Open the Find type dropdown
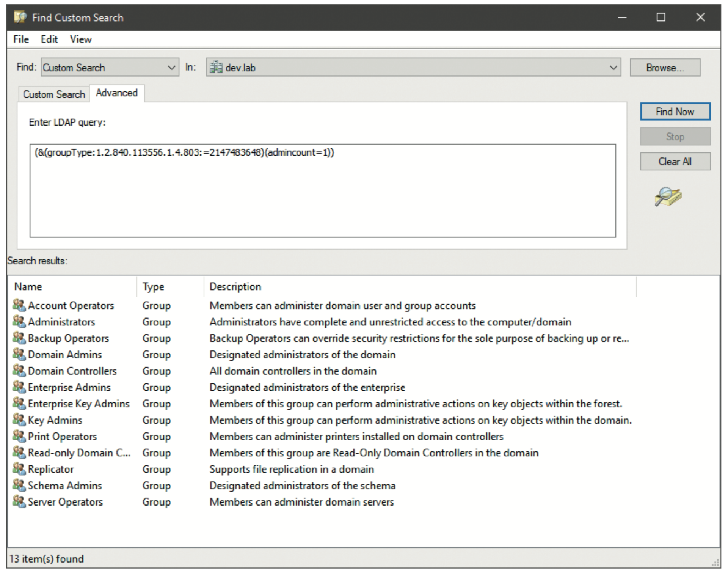 point(172,67)
